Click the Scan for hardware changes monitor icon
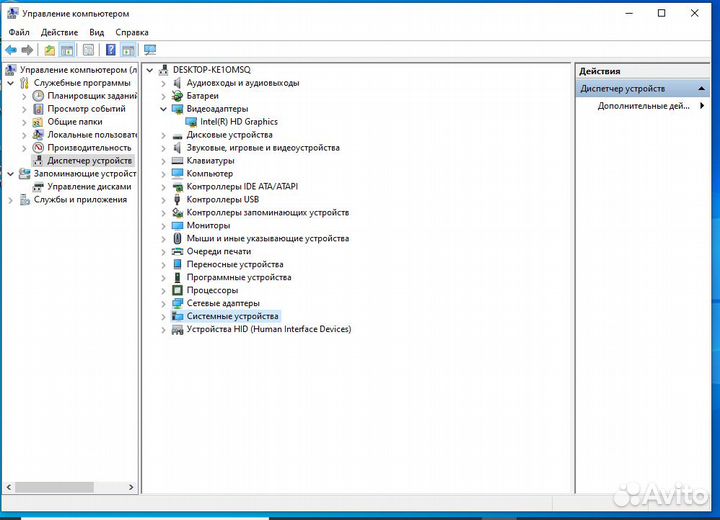The width and height of the screenshot is (720, 520). (150, 50)
